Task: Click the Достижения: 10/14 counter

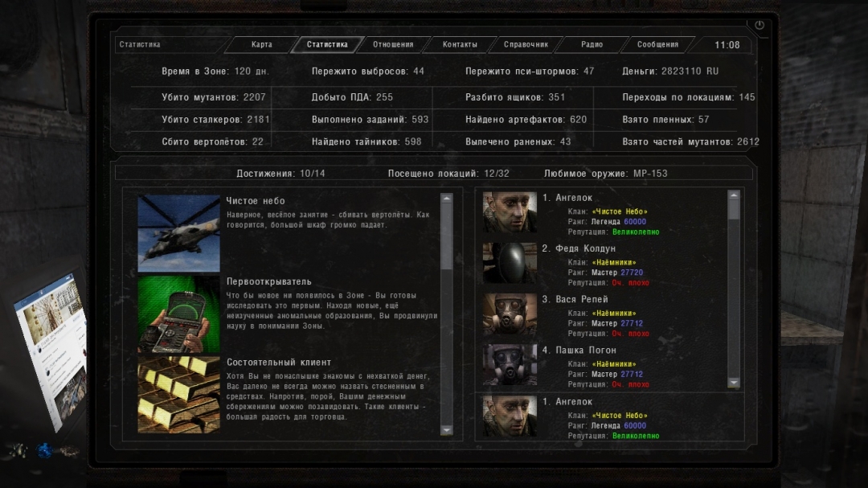Action: click(280, 174)
